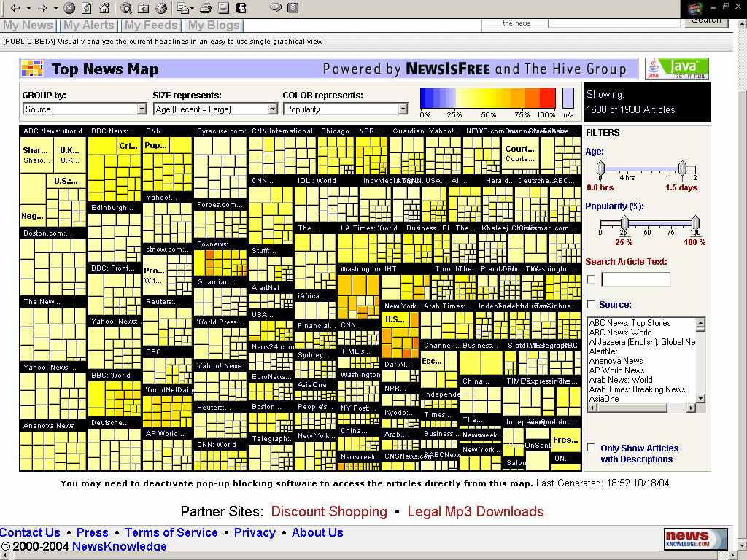Click the Popularity slider 25% handle
747x560 pixels.
pos(624,223)
